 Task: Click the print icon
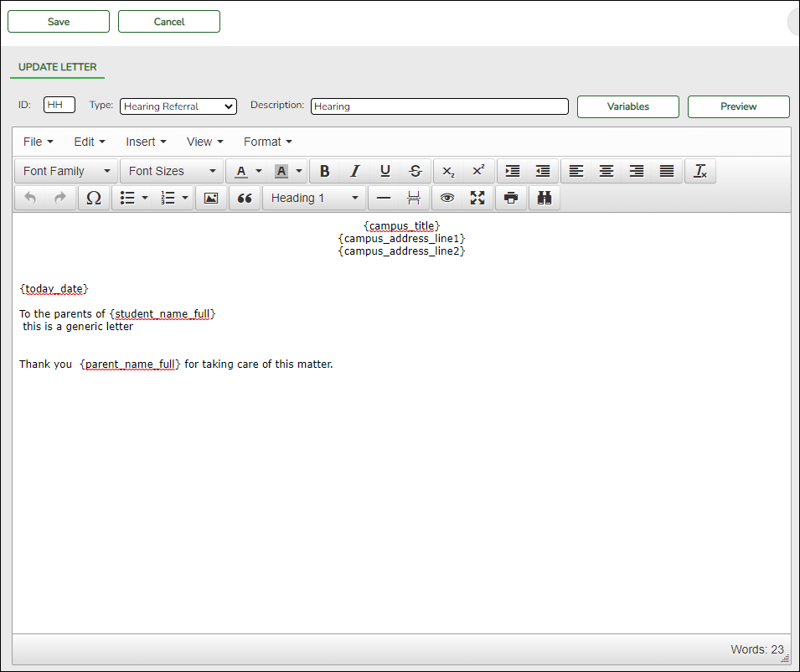[511, 198]
